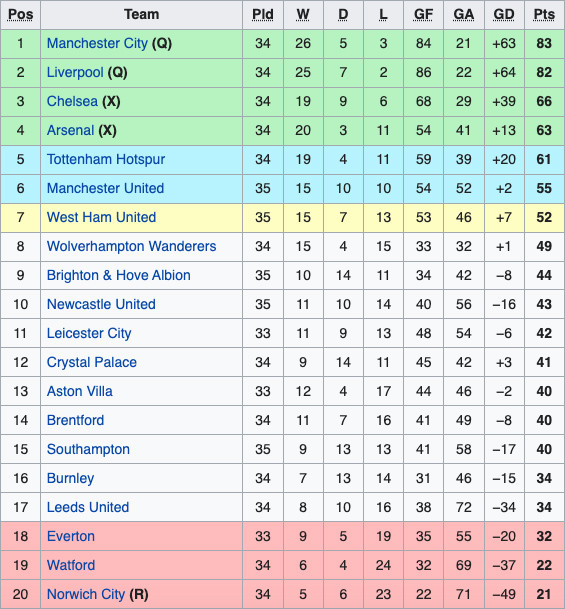
Task: Click the GF column header abbreviation
Action: click(423, 14)
